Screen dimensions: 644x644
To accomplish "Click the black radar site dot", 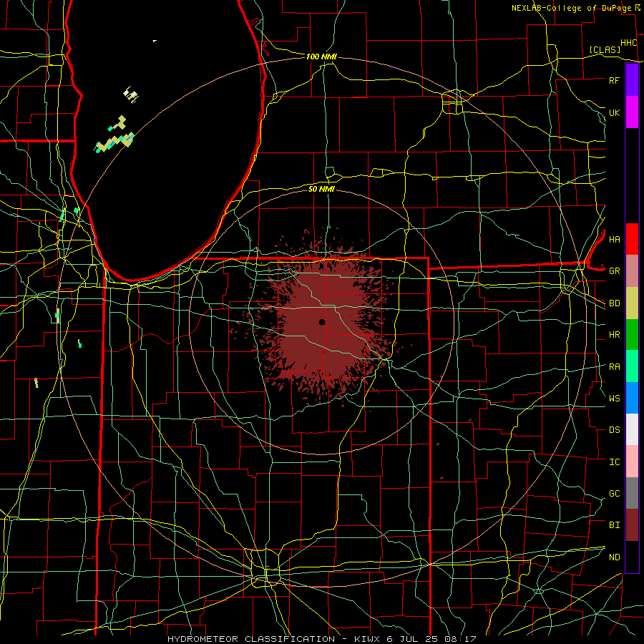I will (x=322, y=322).
